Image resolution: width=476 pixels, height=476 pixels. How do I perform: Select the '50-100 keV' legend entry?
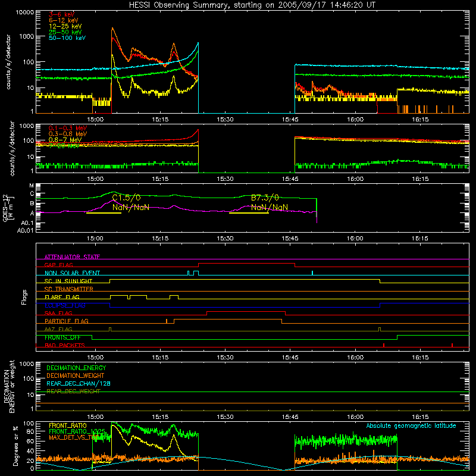pyautogui.click(x=67, y=38)
